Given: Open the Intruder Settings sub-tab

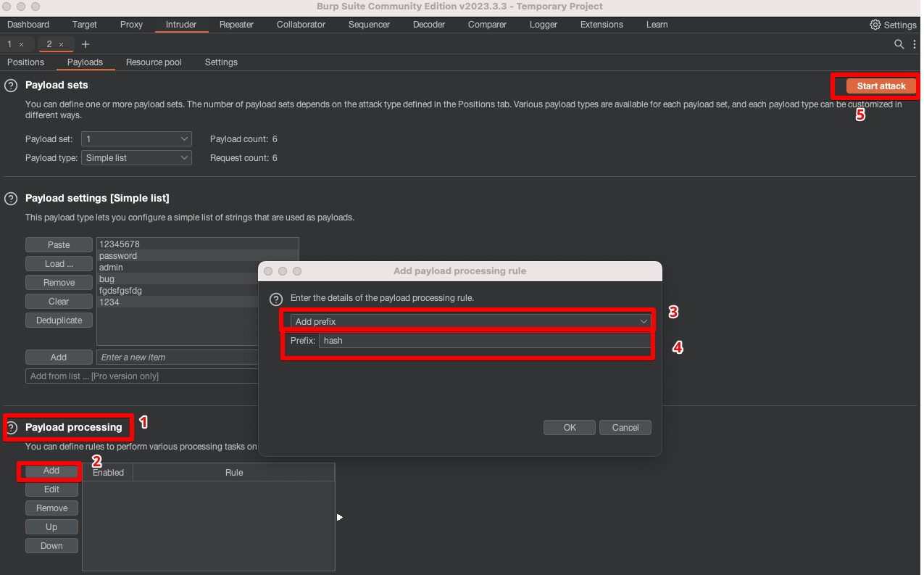Looking at the screenshot, I should point(221,62).
